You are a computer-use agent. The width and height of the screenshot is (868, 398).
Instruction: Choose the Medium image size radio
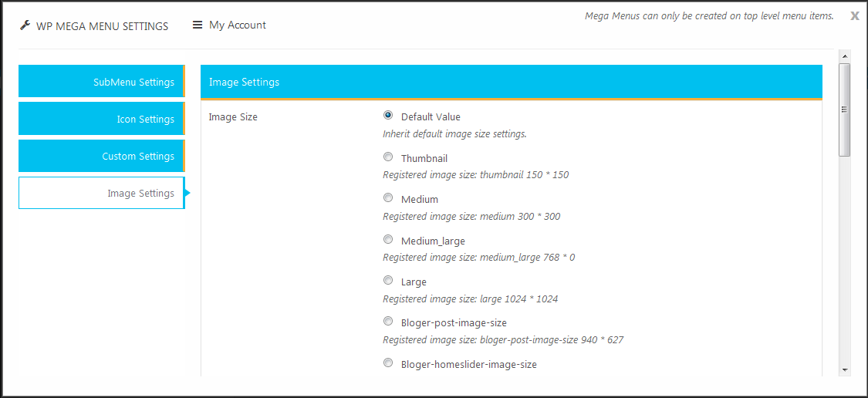click(x=388, y=198)
